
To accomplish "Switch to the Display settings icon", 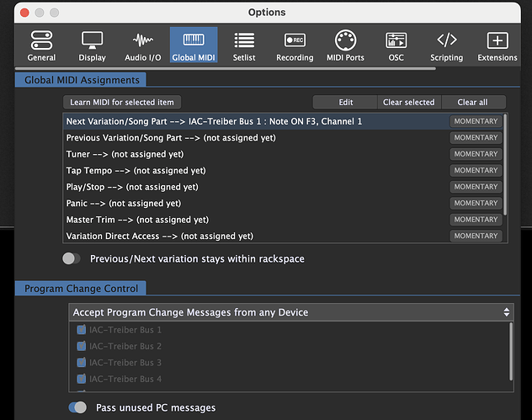I will [92, 45].
